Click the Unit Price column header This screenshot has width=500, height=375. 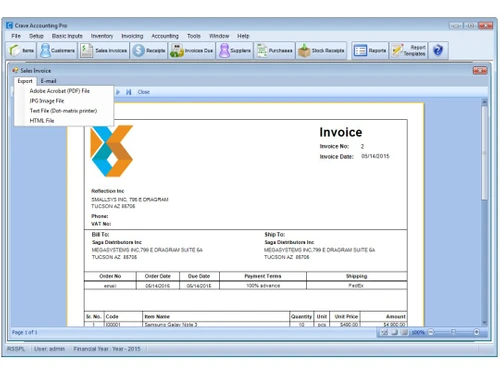point(346,316)
